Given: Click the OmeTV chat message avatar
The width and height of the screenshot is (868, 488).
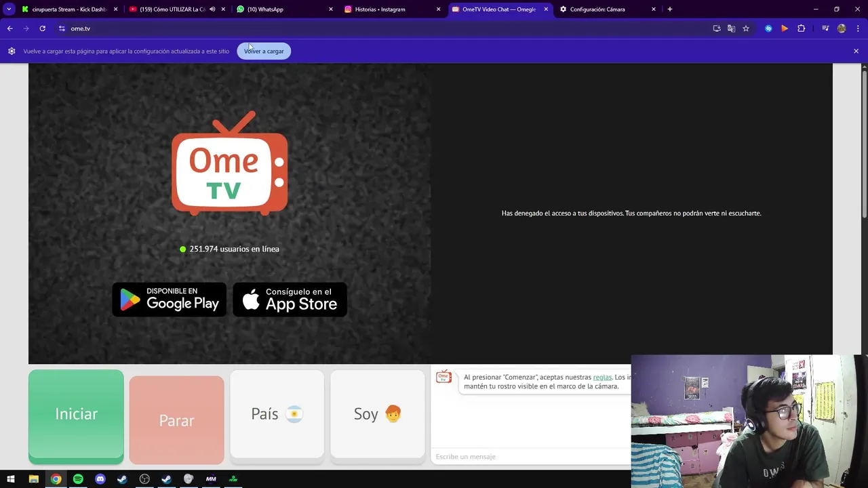Looking at the screenshot, I should click(443, 378).
